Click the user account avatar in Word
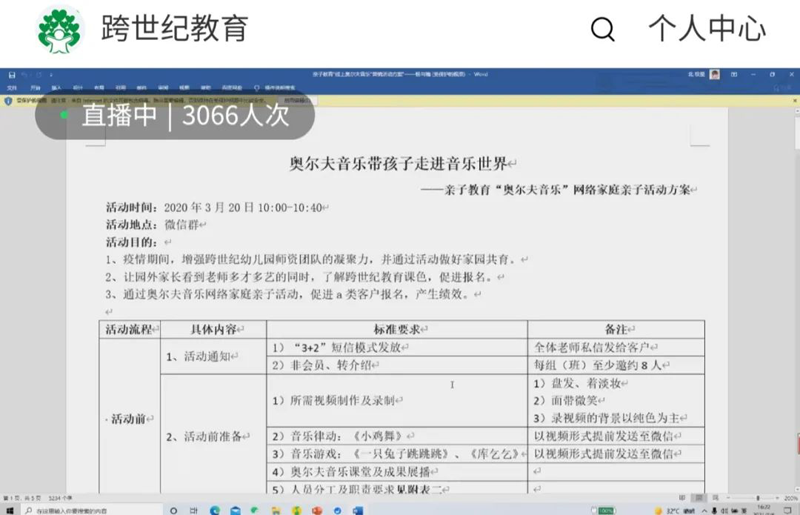800x515 pixels. 714,75
